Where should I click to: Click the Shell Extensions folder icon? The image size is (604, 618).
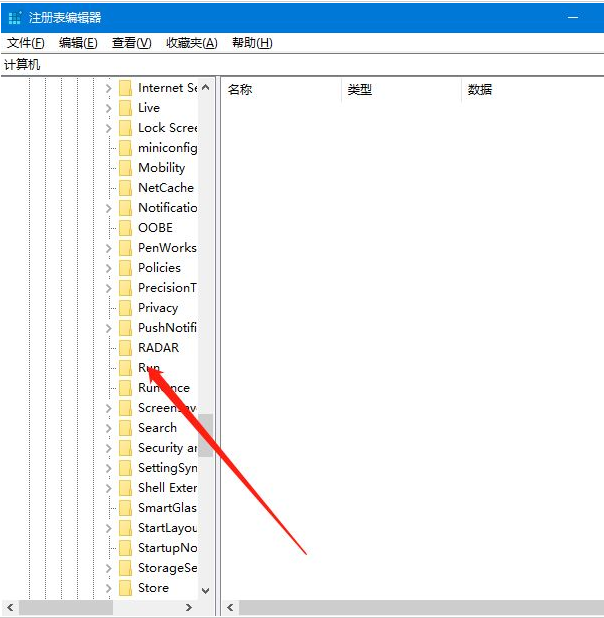(x=125, y=488)
